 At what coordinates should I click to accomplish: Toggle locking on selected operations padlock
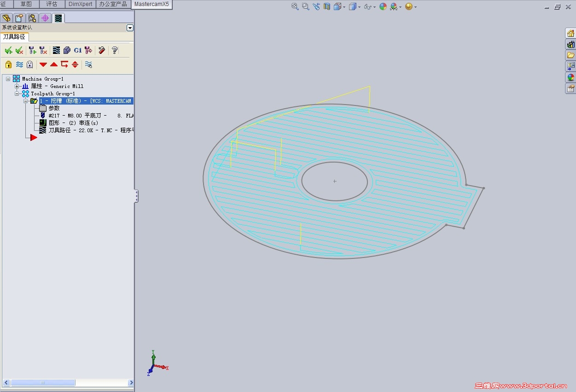pos(8,64)
